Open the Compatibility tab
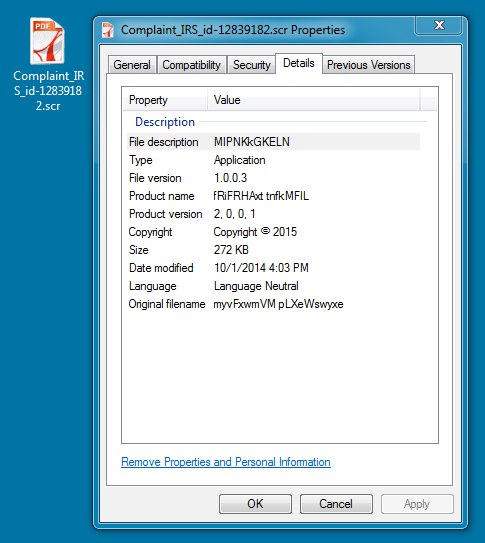Screen dimensions: 485x543 point(191,65)
